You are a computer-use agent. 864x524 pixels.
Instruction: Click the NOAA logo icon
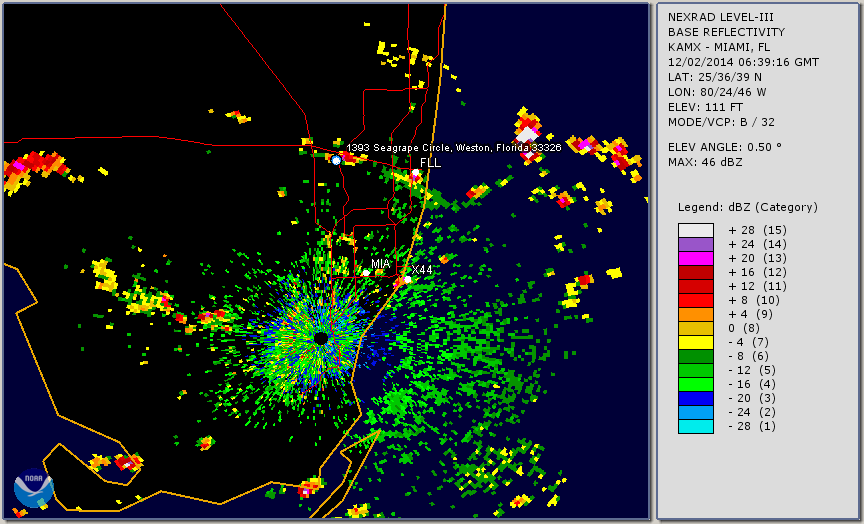coord(34,488)
